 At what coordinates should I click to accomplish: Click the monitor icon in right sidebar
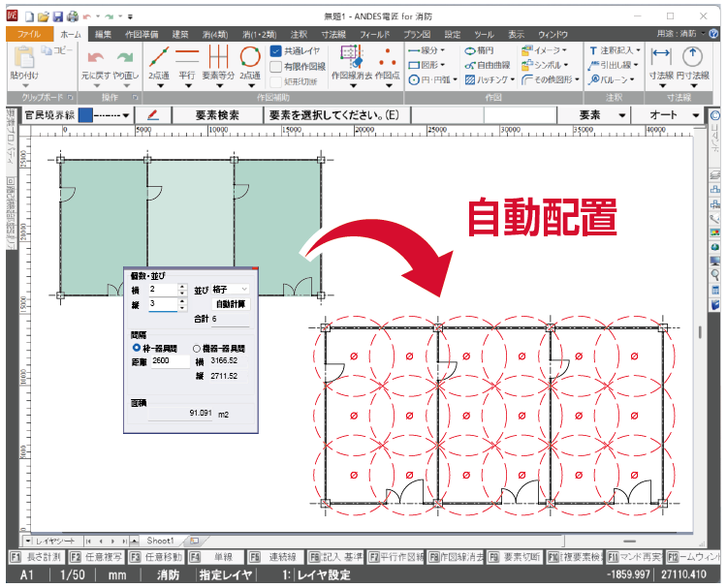pos(715,261)
